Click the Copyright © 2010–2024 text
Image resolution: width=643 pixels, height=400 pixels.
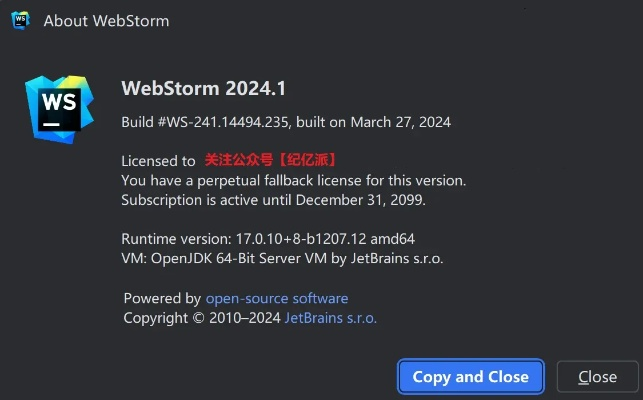pyautogui.click(x=202, y=317)
